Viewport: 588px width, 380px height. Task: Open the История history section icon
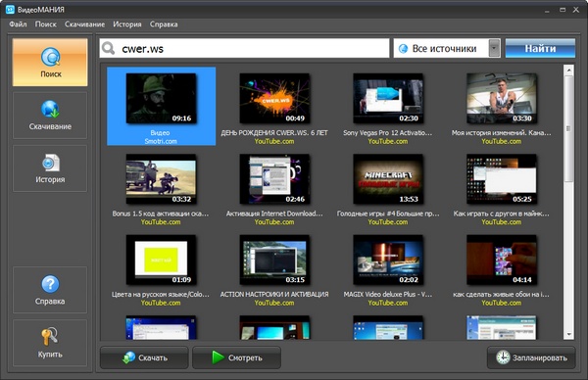point(50,163)
